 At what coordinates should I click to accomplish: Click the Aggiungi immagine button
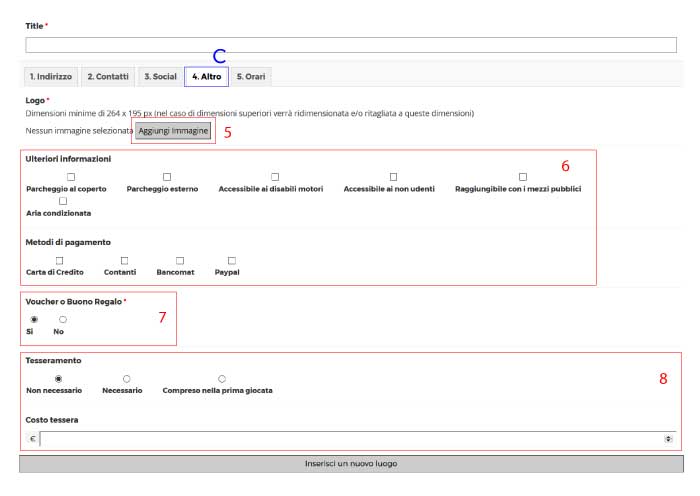point(174,131)
